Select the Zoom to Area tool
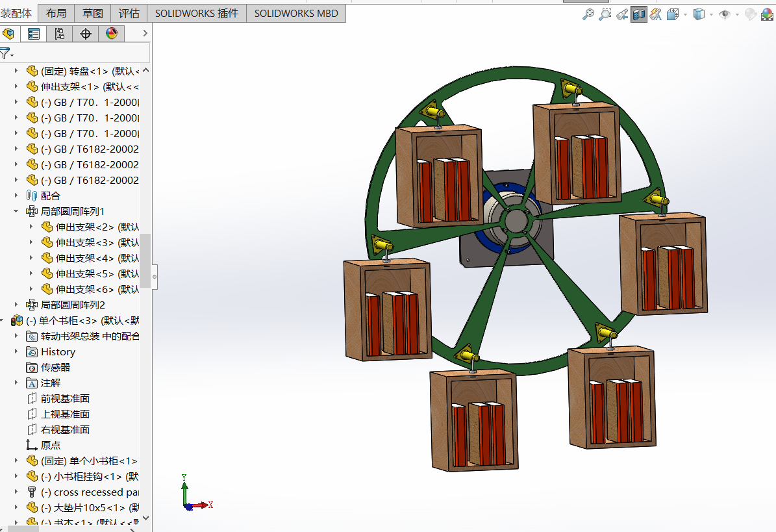The height and width of the screenshot is (532, 776). click(605, 14)
